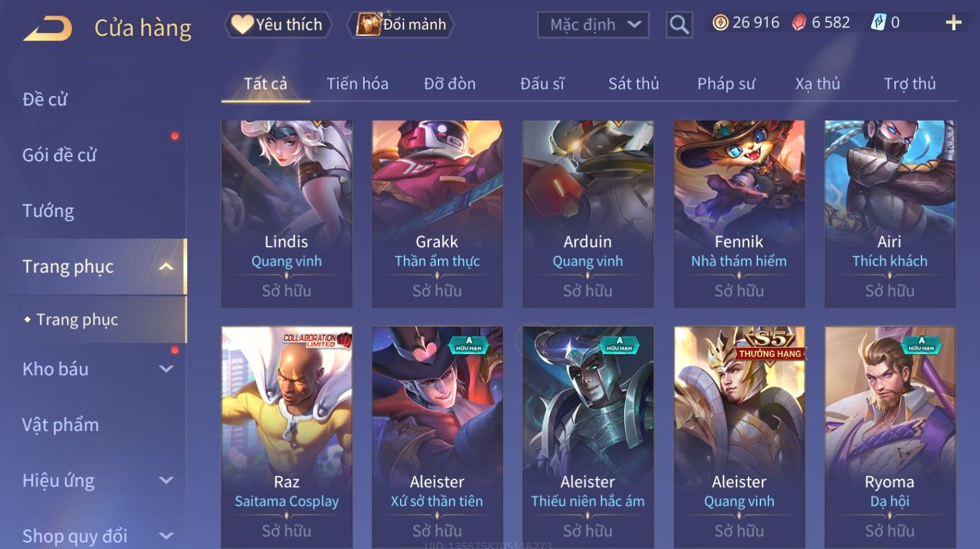Select the Tiến hóa tab
The height and width of the screenshot is (549, 980).
(357, 83)
